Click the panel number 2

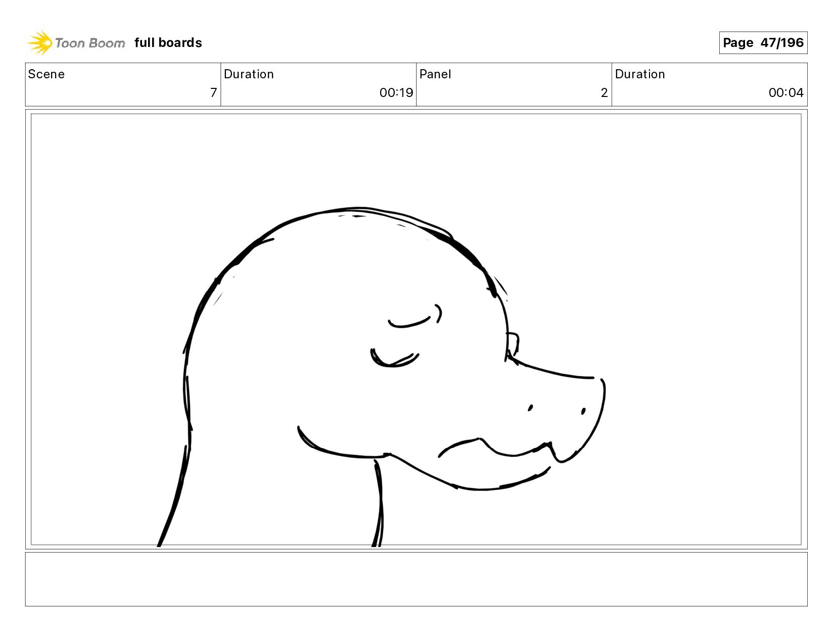point(604,92)
